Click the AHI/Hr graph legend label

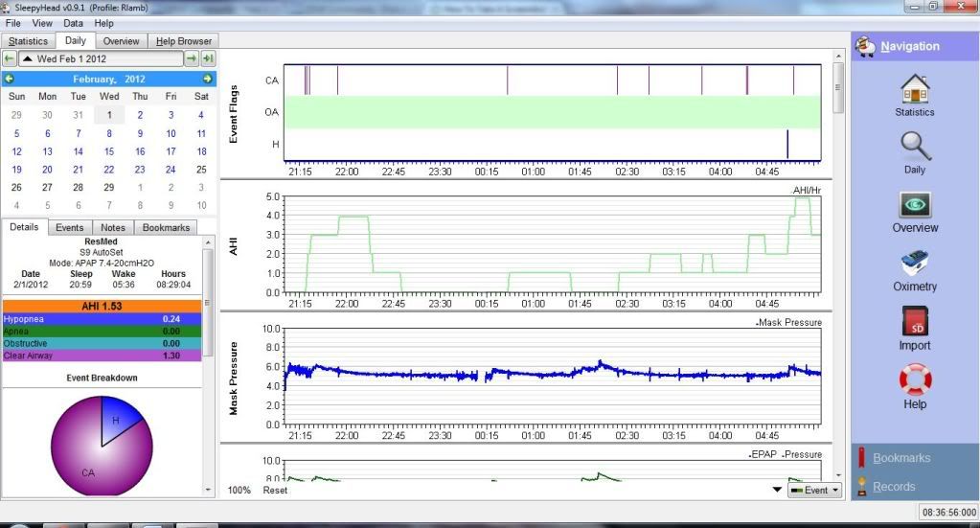807,190
